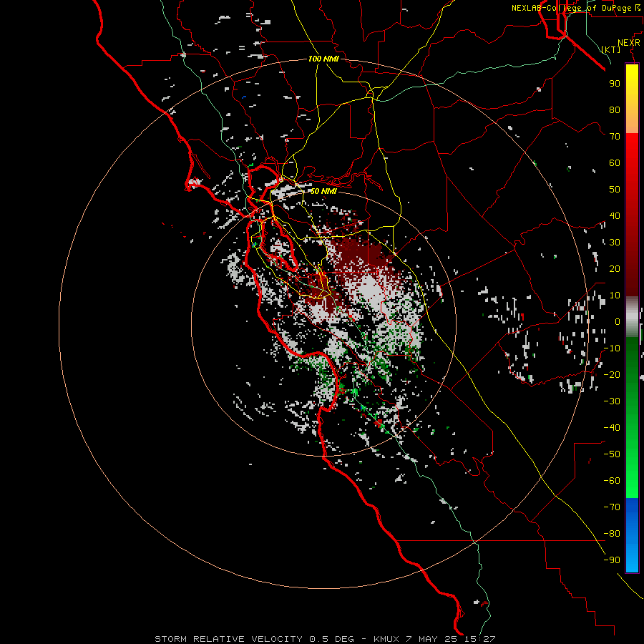Click the -80 value on velocity scale
644x644 pixels.
[x=612, y=534]
